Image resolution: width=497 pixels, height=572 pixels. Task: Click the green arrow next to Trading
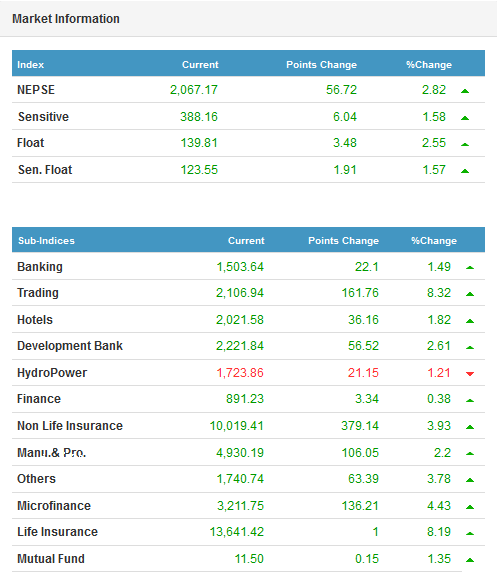470,294
